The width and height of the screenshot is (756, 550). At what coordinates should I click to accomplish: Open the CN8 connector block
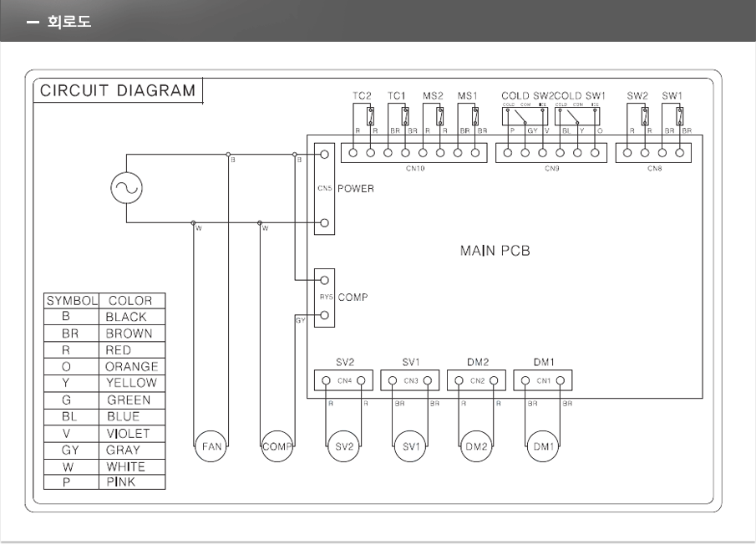652,151
